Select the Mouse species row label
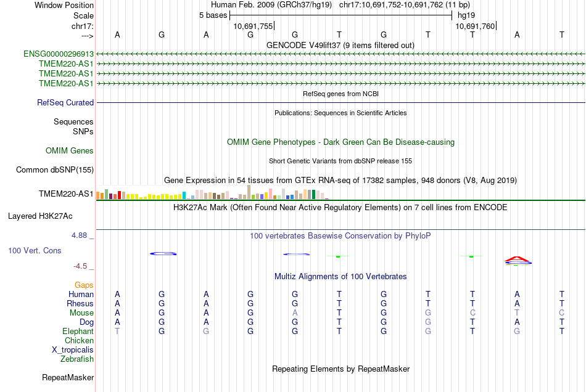 point(81,313)
